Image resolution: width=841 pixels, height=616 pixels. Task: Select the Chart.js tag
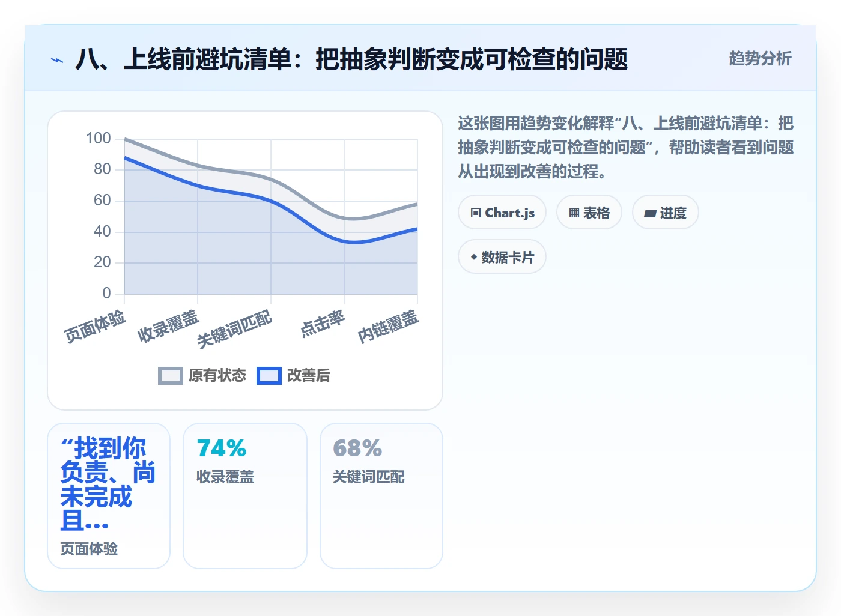click(502, 213)
